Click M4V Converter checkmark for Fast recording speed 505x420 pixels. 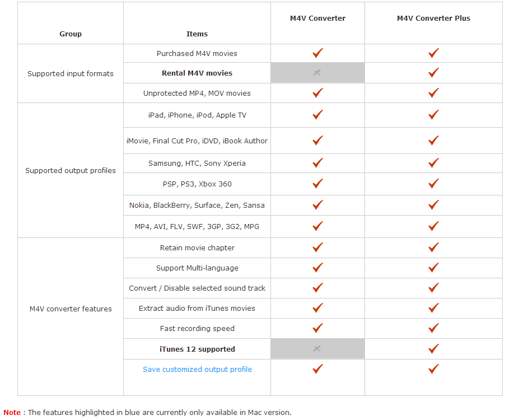pyautogui.click(x=317, y=328)
